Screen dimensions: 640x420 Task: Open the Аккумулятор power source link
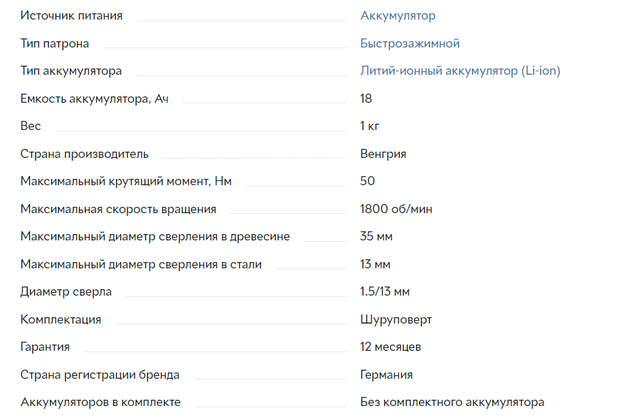click(397, 16)
